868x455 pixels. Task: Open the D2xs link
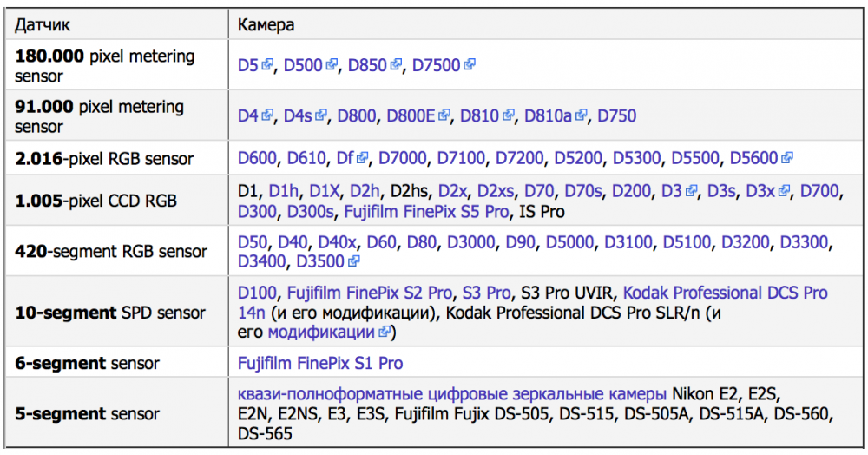coord(496,192)
